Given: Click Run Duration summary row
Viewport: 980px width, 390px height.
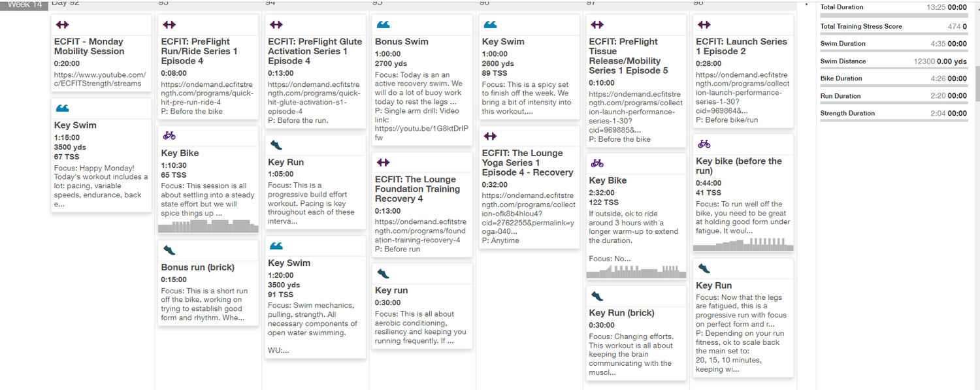Looking at the screenshot, I should 894,98.
